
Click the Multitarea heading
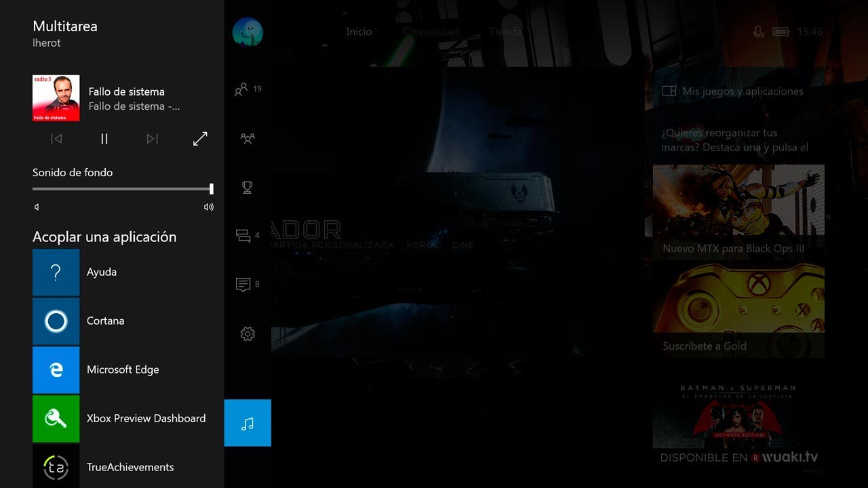[x=65, y=26]
